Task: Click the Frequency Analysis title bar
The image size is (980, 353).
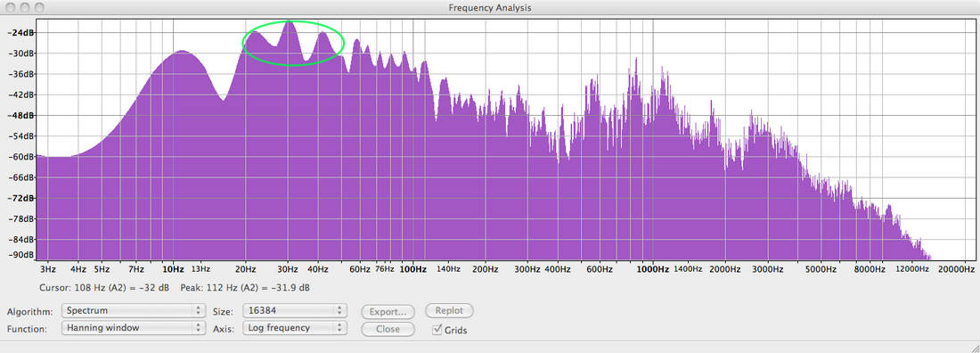Action: (x=490, y=7)
